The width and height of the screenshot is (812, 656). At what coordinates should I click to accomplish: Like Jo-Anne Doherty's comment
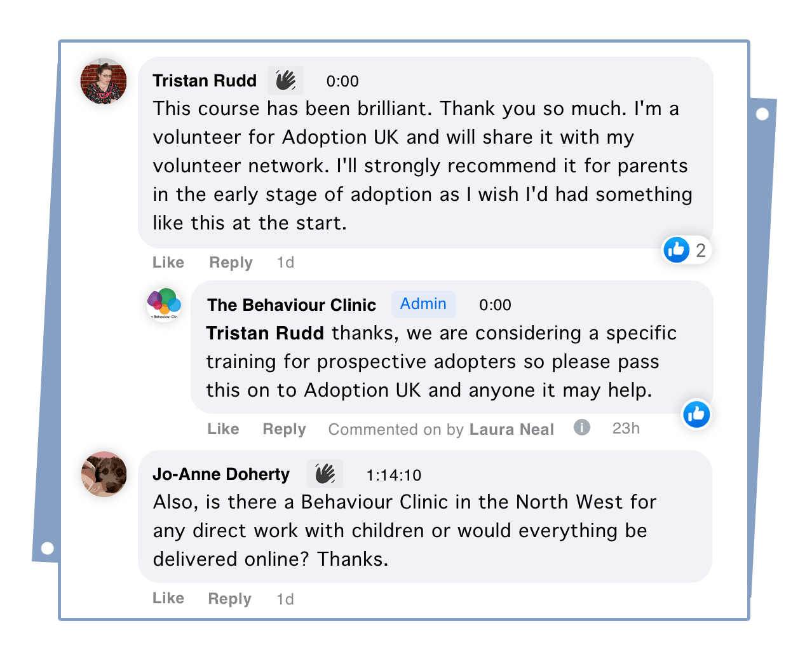[x=168, y=598]
